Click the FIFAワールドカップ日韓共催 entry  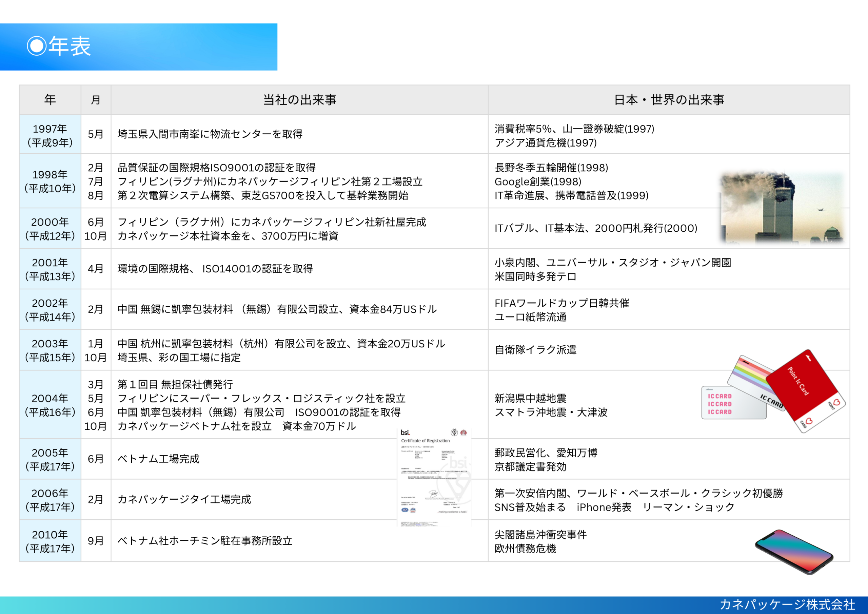click(x=562, y=303)
